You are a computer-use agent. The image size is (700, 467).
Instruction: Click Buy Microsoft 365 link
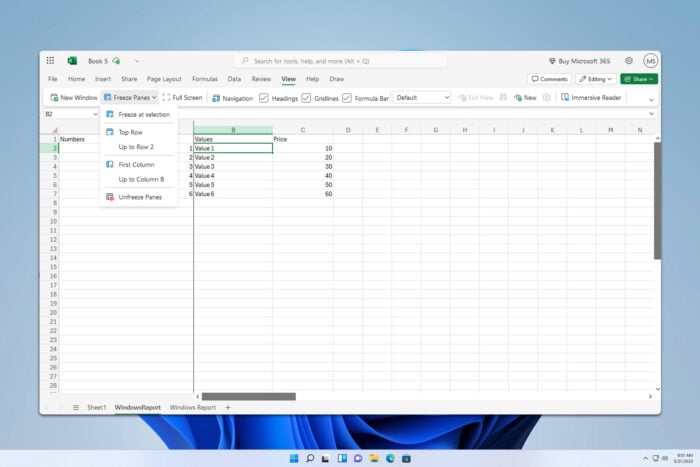point(579,61)
